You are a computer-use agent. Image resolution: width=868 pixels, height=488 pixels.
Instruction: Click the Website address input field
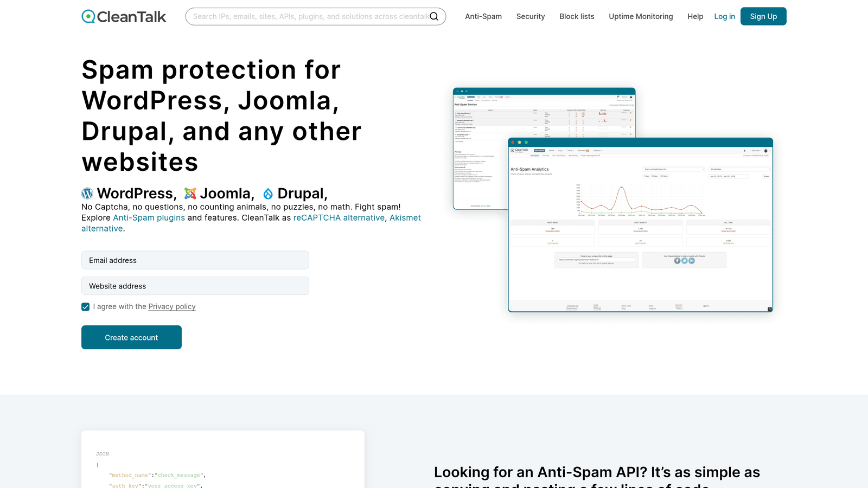pyautogui.click(x=195, y=286)
